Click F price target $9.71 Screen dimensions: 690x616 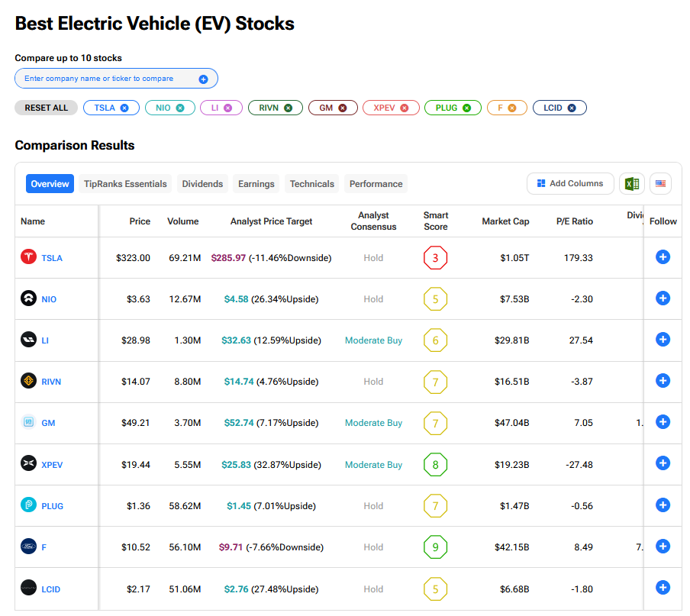tap(231, 547)
